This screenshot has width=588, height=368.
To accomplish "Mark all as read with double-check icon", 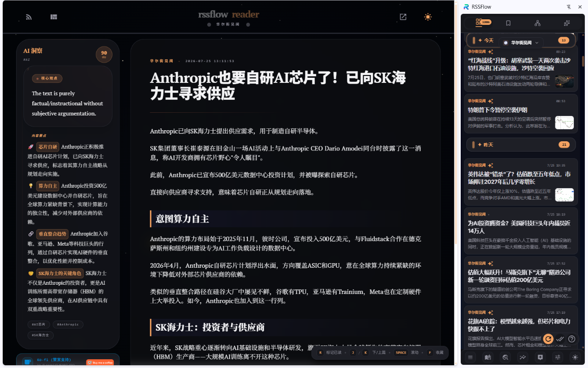I will click(560, 339).
